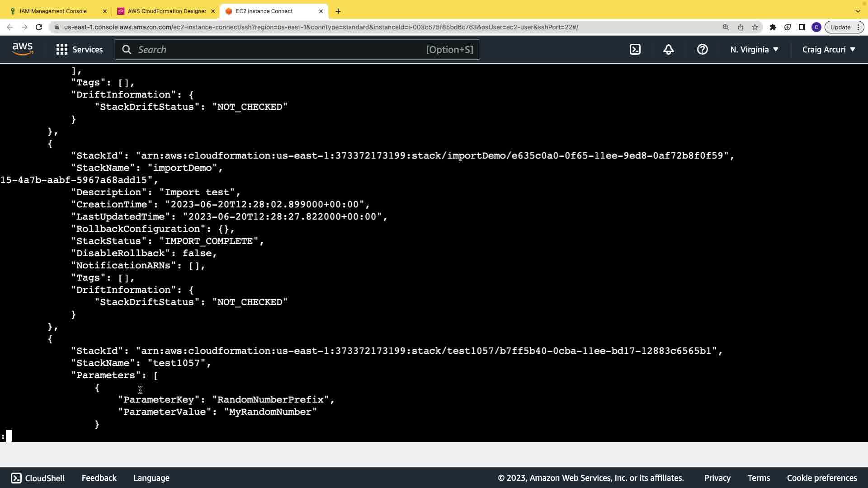Open CloudShell icon in AWS header
The width and height of the screenshot is (868, 488).
point(635,50)
